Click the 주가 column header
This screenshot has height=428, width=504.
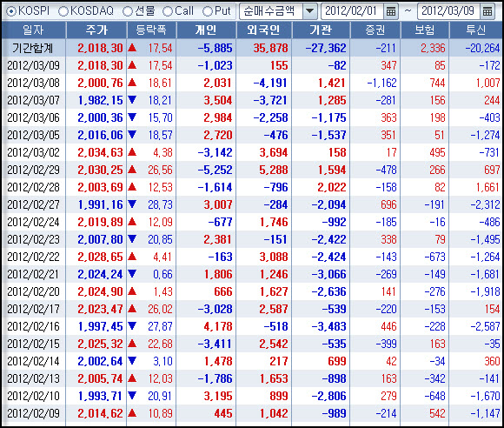(x=96, y=30)
